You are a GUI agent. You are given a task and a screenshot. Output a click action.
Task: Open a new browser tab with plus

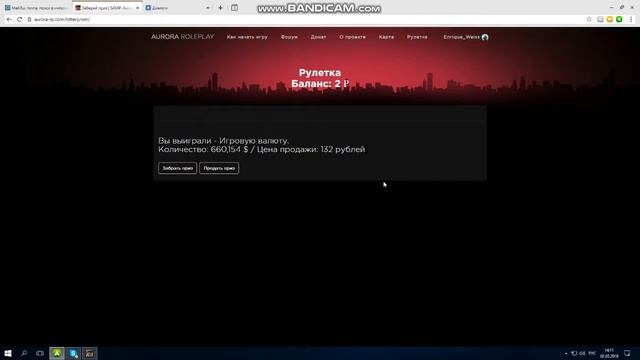[x=220, y=8]
